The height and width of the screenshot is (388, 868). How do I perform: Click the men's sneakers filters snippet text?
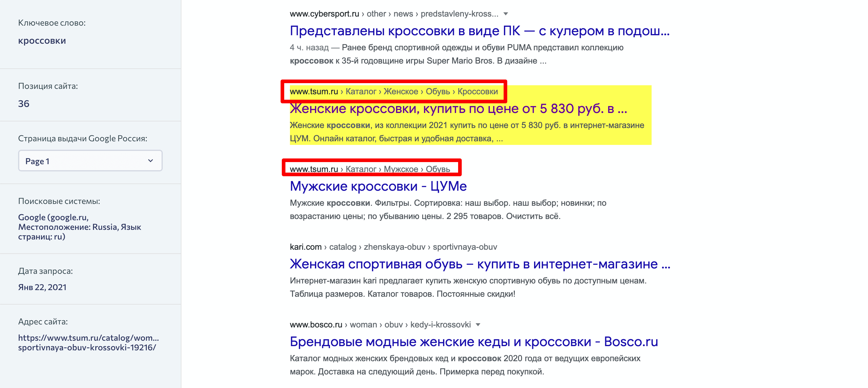click(x=448, y=209)
